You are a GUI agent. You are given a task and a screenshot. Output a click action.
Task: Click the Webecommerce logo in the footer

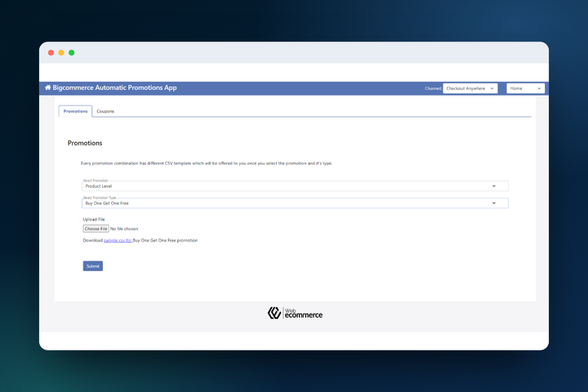click(295, 313)
